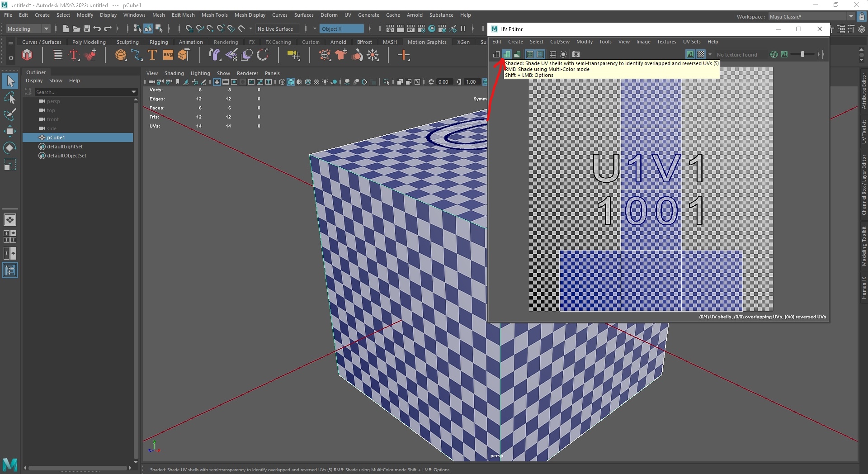Open the Workspace dropdown showing Maya Classic

tap(851, 16)
